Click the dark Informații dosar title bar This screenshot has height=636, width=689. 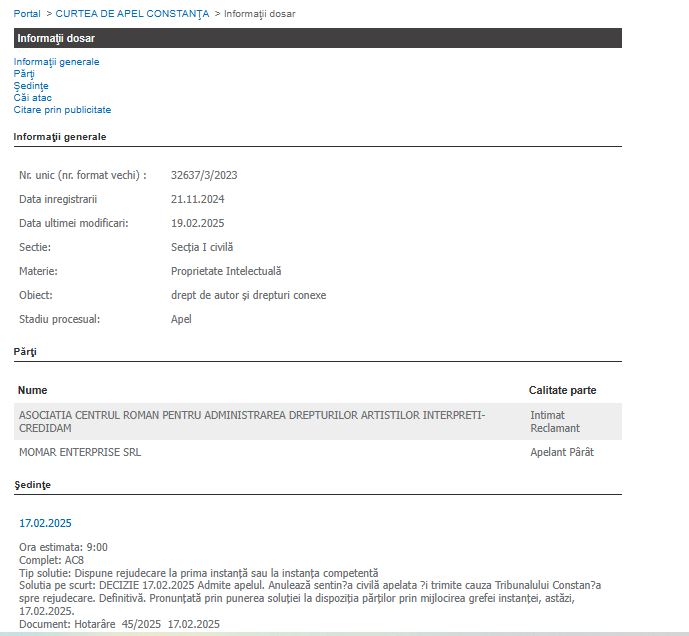click(x=317, y=38)
